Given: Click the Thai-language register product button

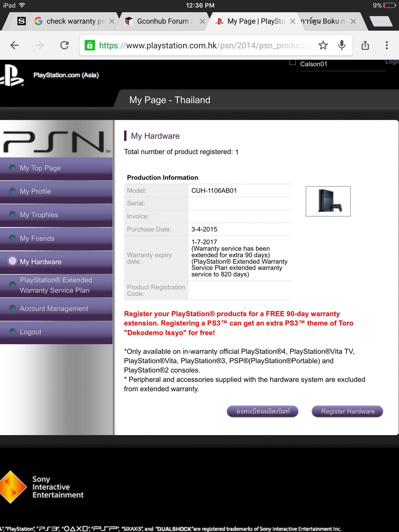Looking at the screenshot, I should (x=263, y=411).
